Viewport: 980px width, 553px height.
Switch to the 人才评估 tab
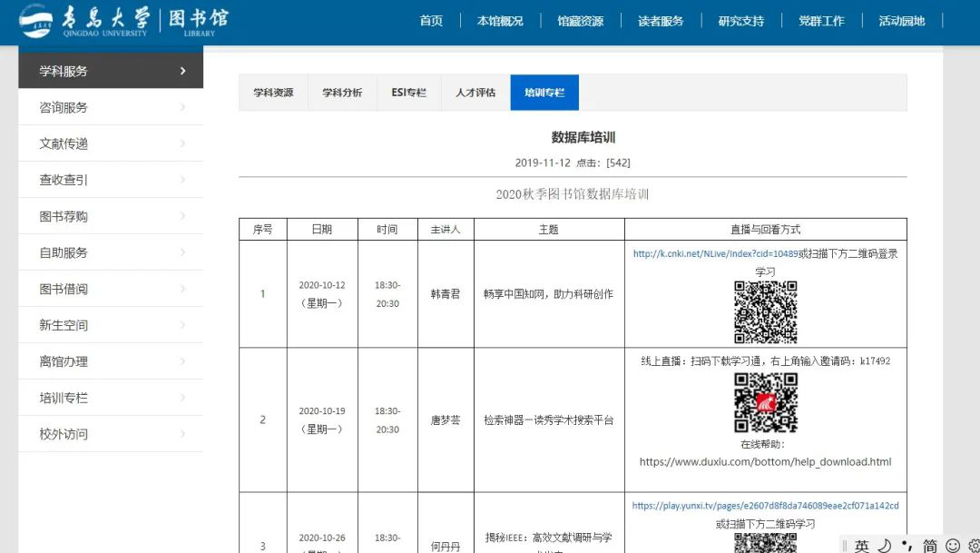click(x=475, y=93)
